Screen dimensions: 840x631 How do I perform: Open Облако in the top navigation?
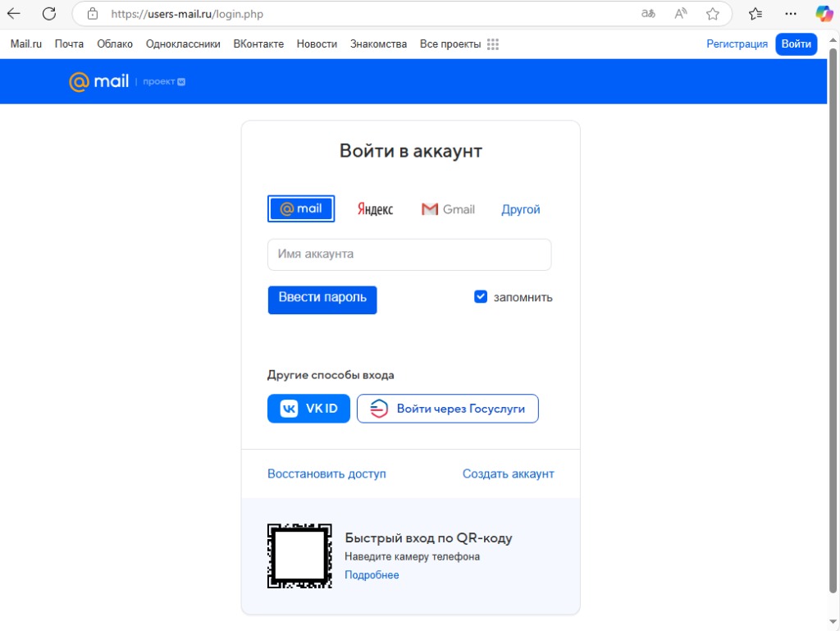(115, 44)
